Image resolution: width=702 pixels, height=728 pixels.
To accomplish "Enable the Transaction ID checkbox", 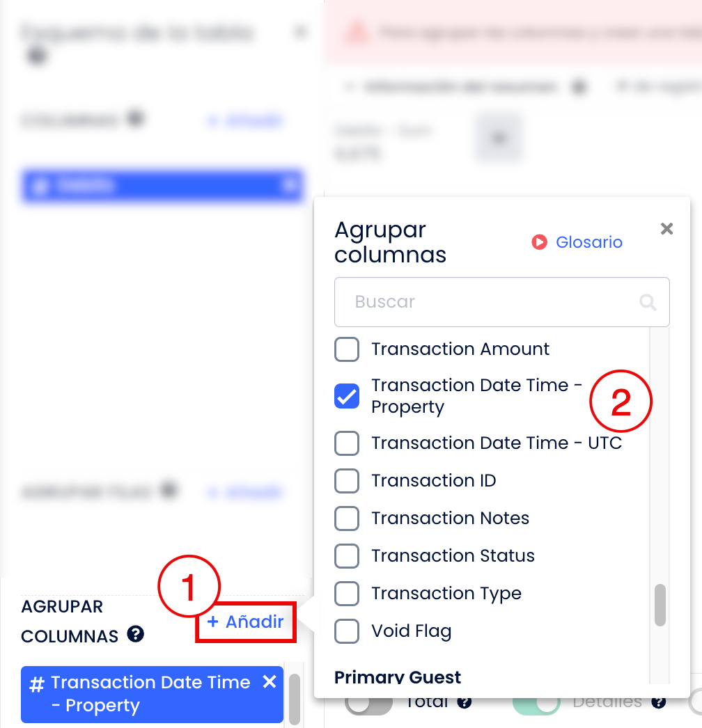I will (347, 480).
